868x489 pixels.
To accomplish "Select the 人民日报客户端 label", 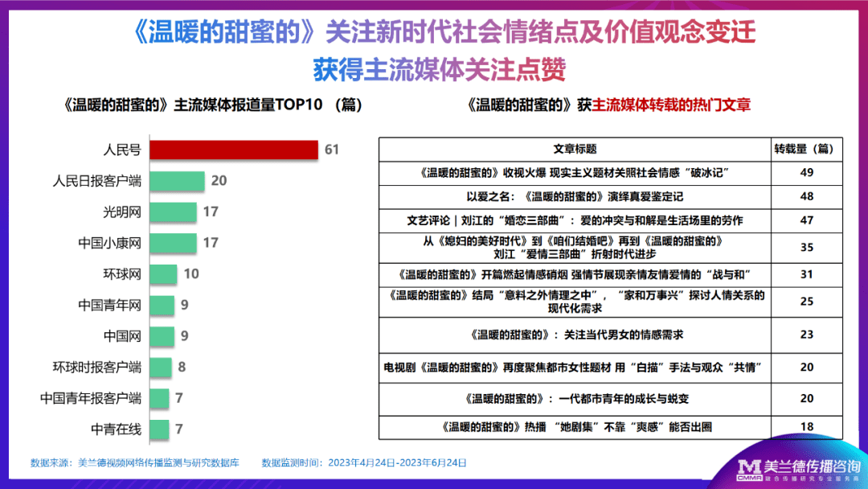I will pos(97,180).
